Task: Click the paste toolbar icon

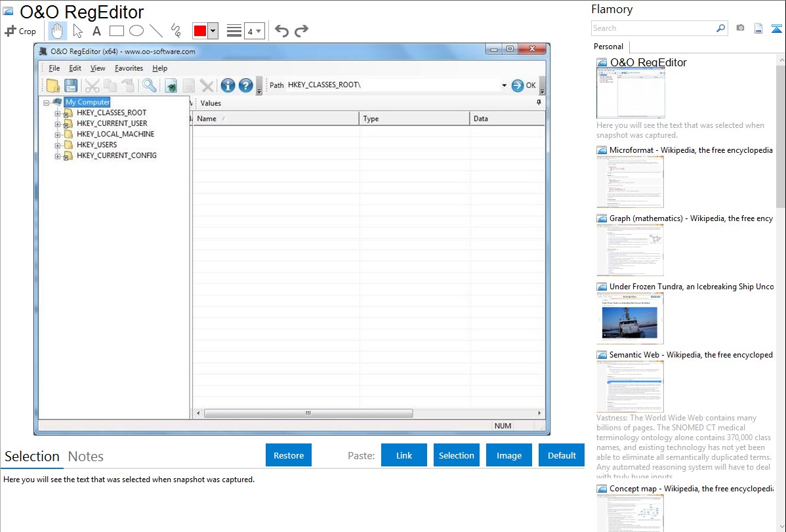Action: tap(128, 86)
